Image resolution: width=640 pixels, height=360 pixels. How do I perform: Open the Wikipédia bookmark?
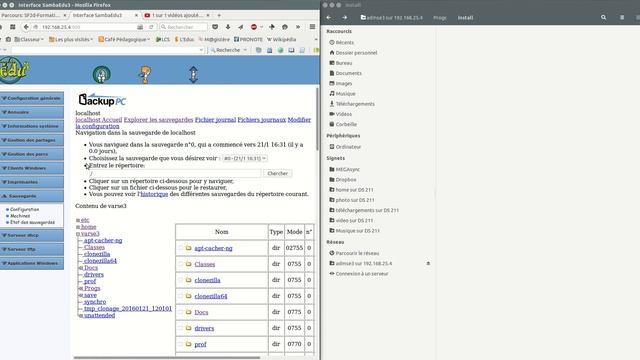[x=281, y=40]
